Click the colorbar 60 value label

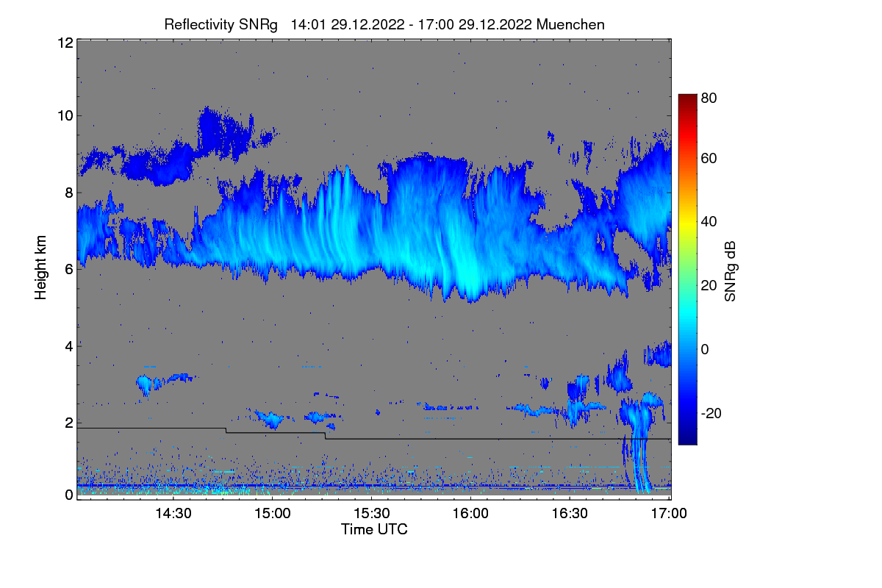709,159
